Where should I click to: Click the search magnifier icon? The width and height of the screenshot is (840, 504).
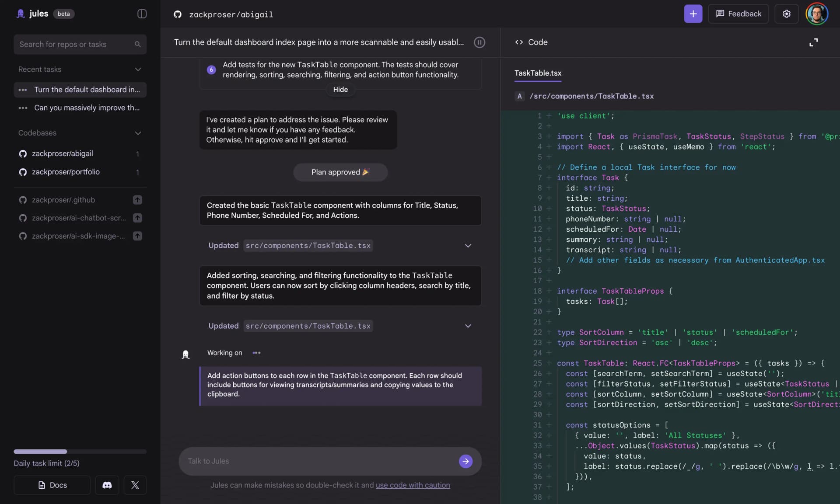[x=137, y=44]
